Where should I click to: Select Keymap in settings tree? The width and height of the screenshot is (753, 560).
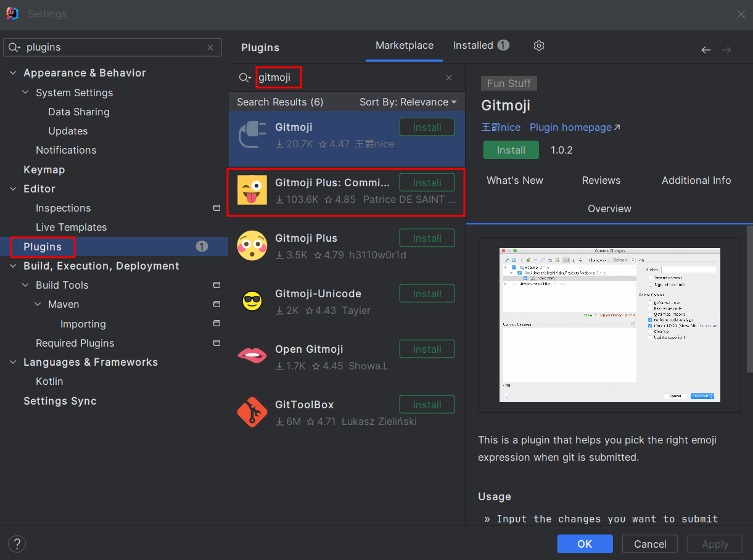[x=44, y=170]
